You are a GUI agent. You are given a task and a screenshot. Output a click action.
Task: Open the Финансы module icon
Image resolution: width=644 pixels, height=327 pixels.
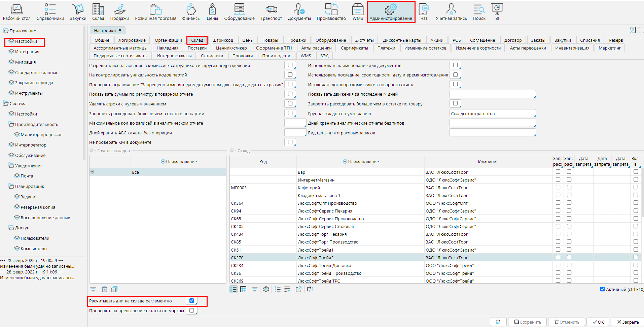(x=191, y=12)
